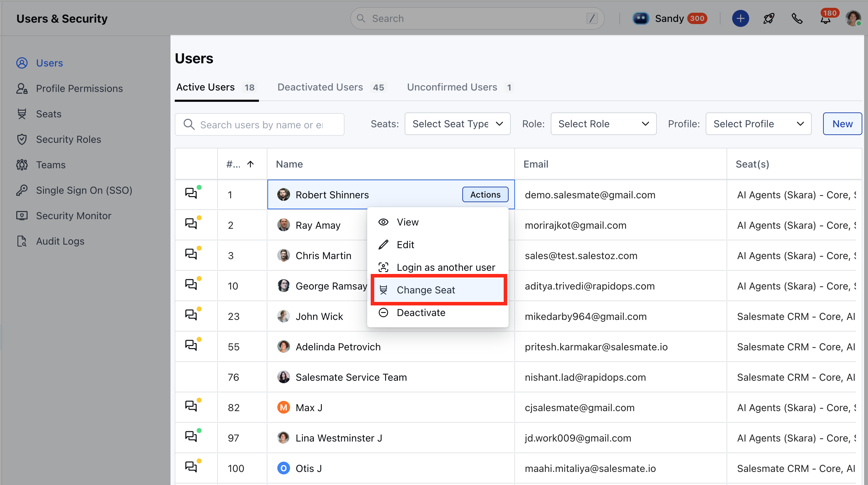Open chat with Ray Amay
The width and height of the screenshot is (868, 485).
pyautogui.click(x=191, y=224)
